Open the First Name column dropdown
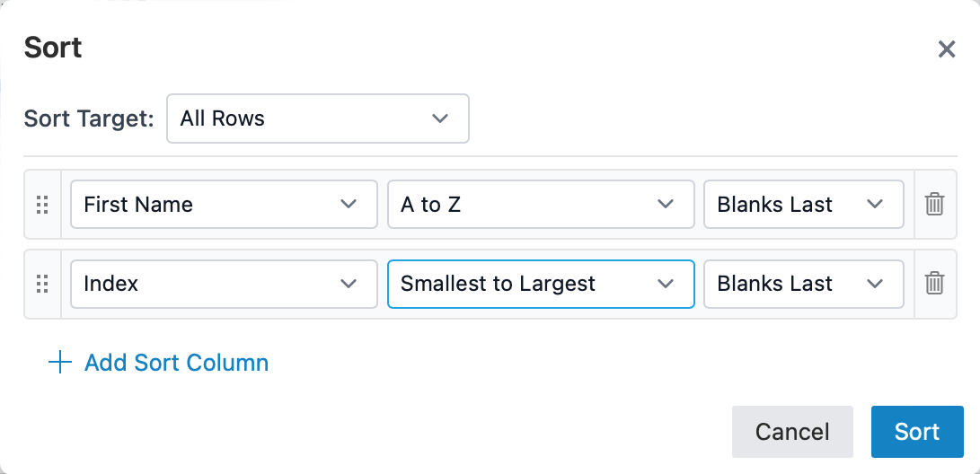The image size is (980, 474). click(x=223, y=205)
